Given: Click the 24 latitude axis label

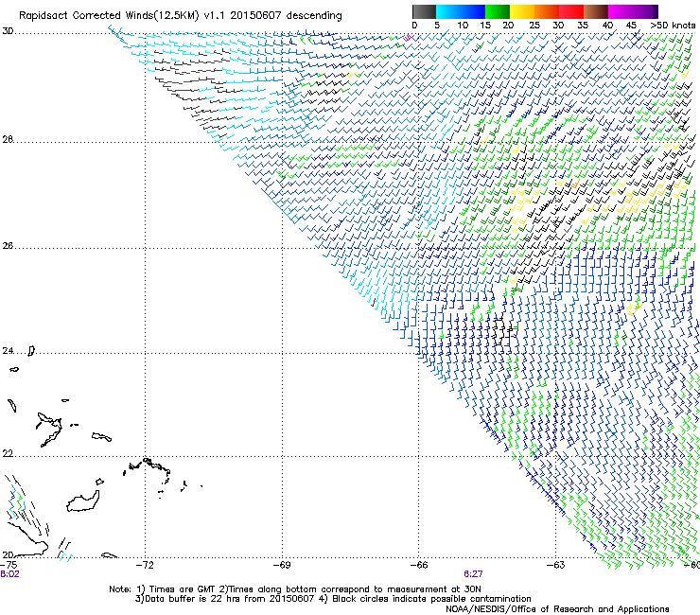Looking at the screenshot, I should tap(8, 351).
